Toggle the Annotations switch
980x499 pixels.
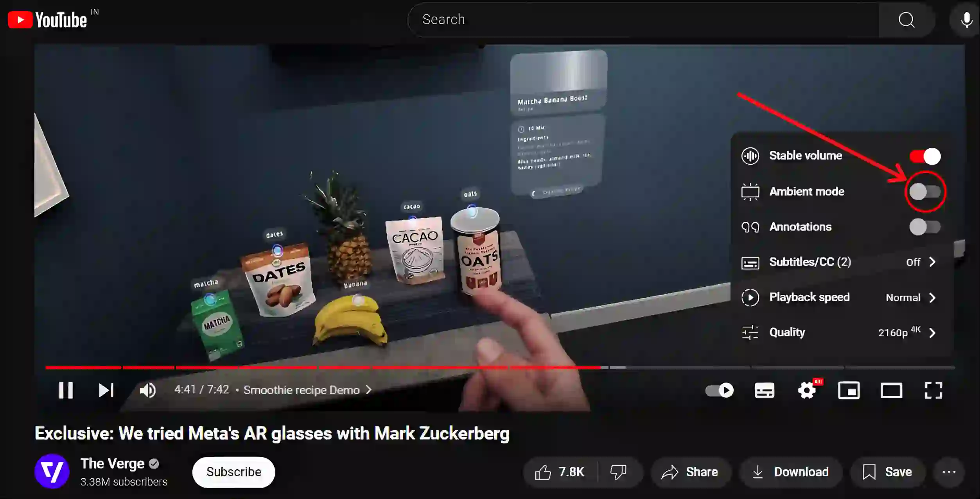[x=924, y=226]
